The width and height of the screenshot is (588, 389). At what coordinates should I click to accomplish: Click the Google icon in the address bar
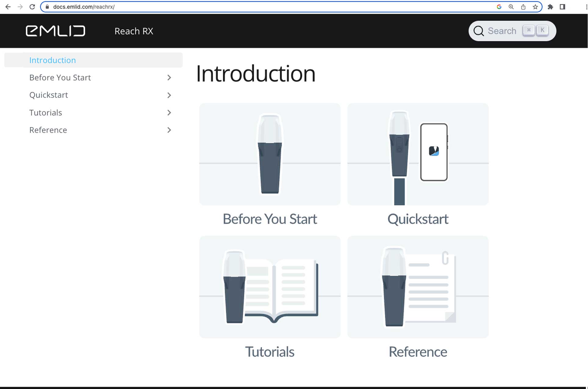pyautogui.click(x=499, y=7)
